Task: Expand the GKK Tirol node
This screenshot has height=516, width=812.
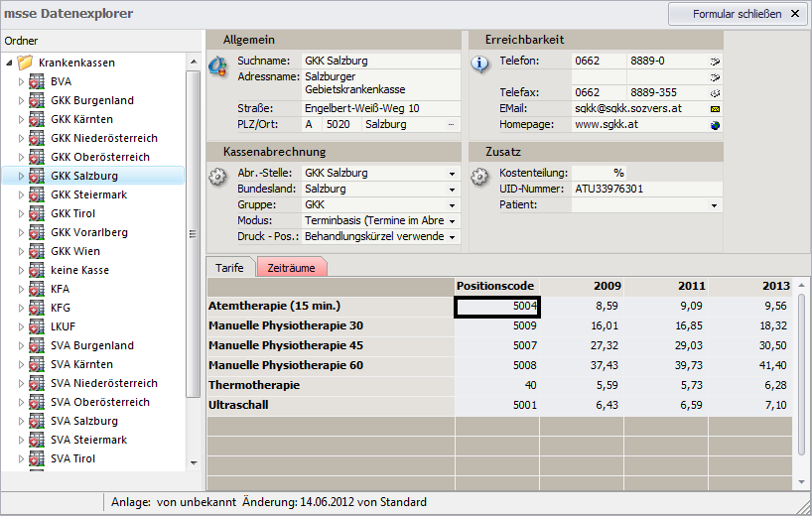Action: (x=21, y=213)
